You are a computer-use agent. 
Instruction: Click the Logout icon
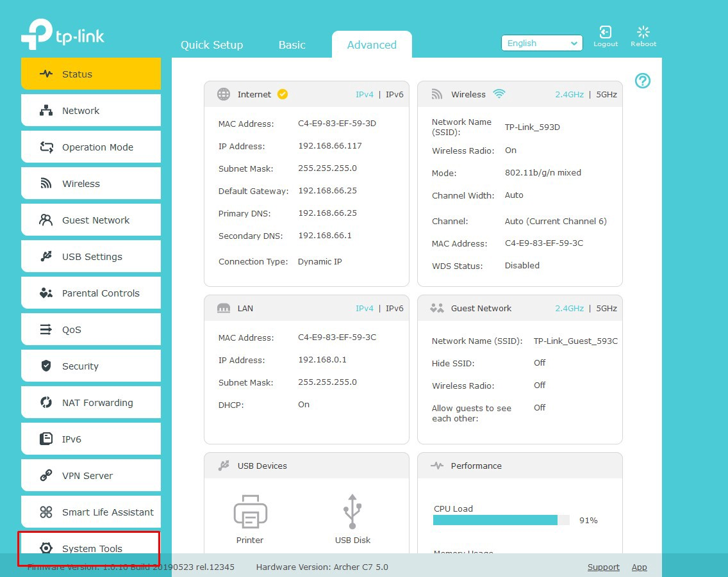pyautogui.click(x=605, y=33)
